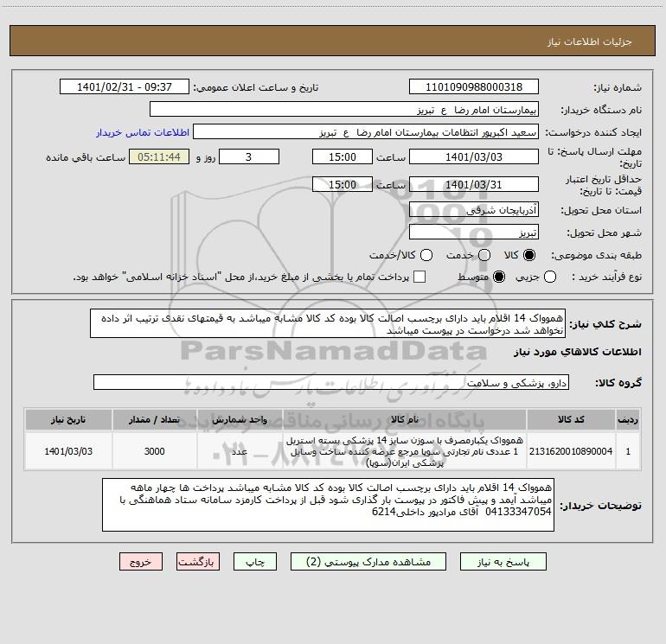Select the کالا/خدمت radio button
Image resolution: width=666 pixels, height=644 pixels.
[426, 255]
